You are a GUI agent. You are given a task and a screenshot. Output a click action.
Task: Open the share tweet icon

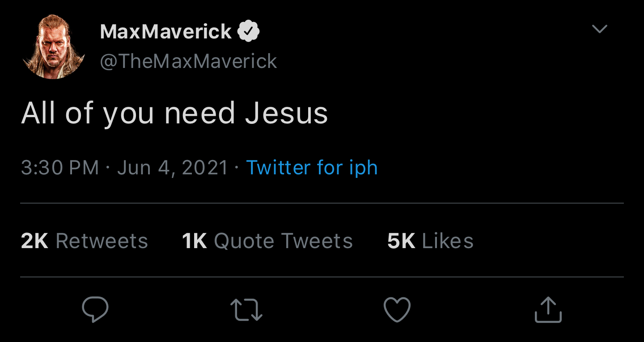point(548,309)
